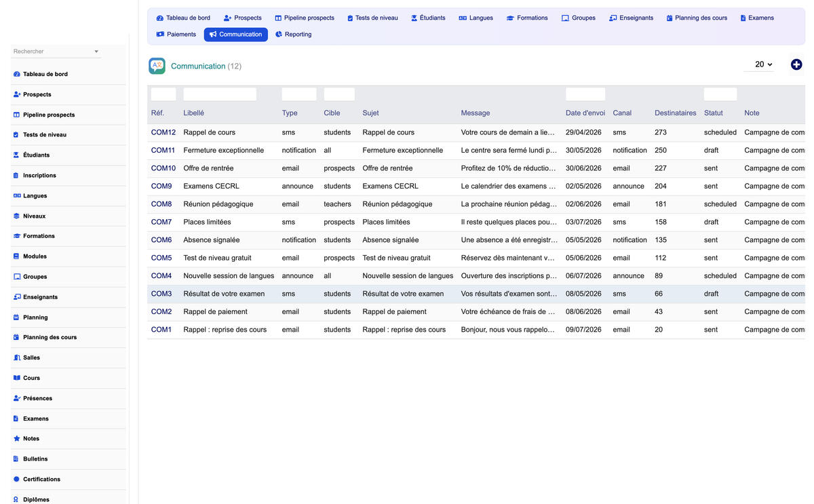Sort the table by the Libellé header
This screenshot has height=504, width=814.
click(x=194, y=113)
